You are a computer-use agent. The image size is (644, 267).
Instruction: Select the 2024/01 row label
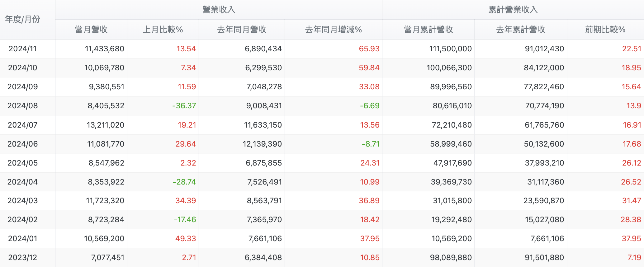[23, 239]
